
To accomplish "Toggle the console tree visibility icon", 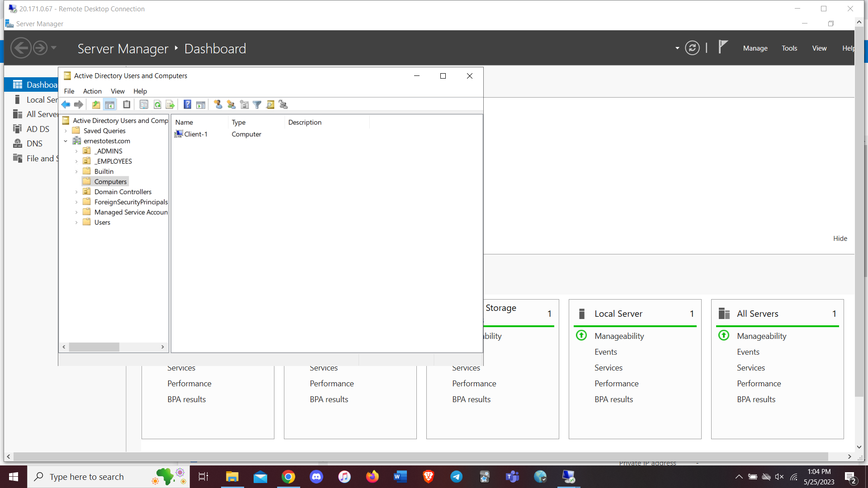I will 110,104.
